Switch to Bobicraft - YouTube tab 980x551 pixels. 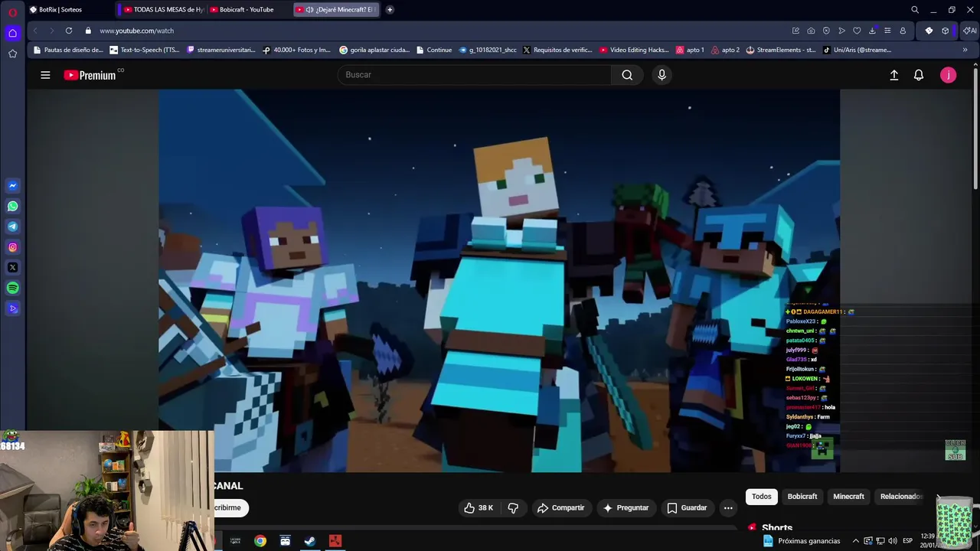[x=249, y=10]
